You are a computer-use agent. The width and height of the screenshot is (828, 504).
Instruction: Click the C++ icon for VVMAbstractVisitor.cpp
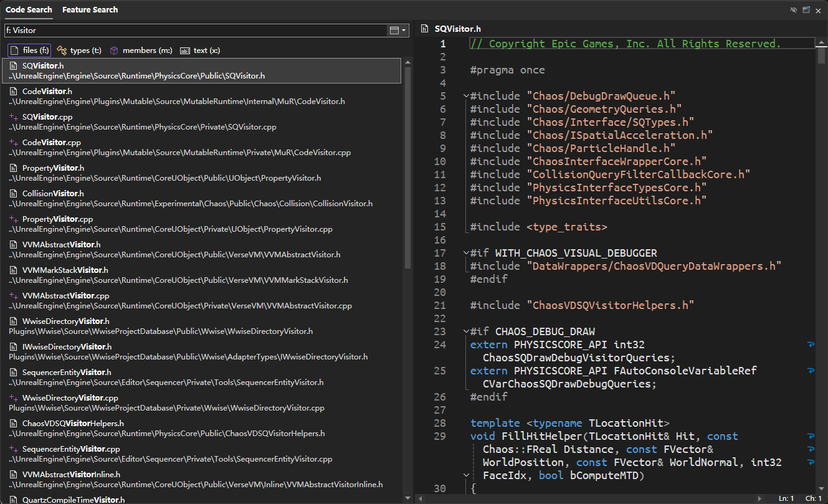(x=13, y=296)
